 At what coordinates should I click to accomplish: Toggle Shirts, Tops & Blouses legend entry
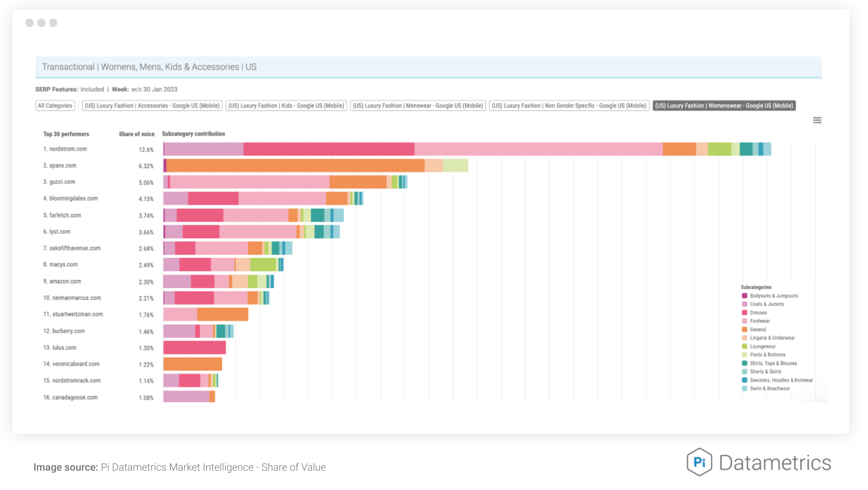coord(769,363)
